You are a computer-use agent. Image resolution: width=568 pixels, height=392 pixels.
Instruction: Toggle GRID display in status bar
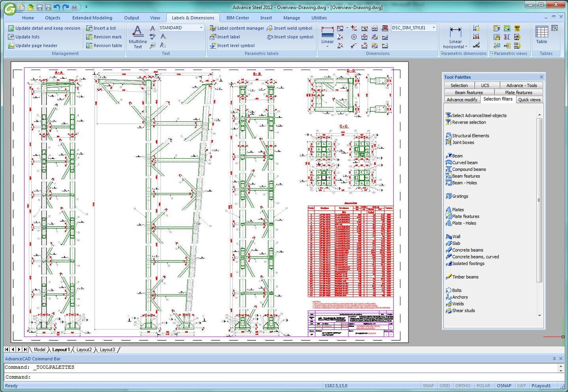click(x=444, y=386)
